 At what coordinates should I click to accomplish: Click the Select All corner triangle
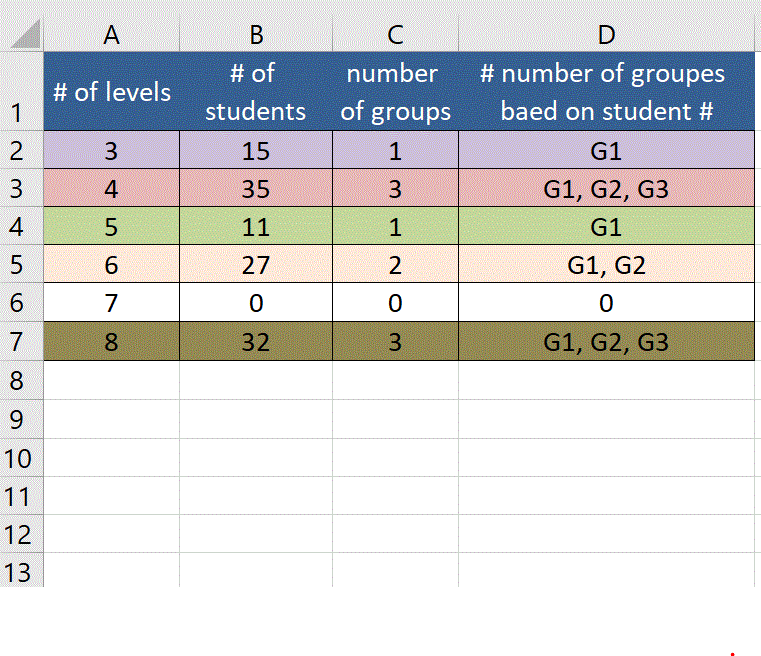click(x=25, y=34)
